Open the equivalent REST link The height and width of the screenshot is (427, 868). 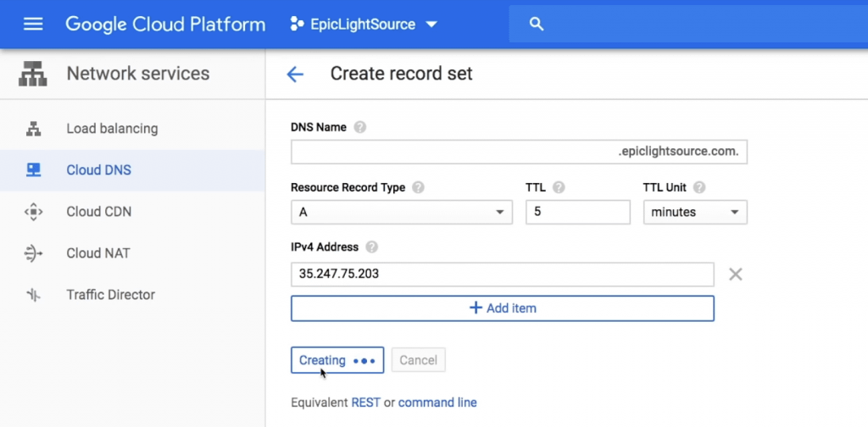366,402
